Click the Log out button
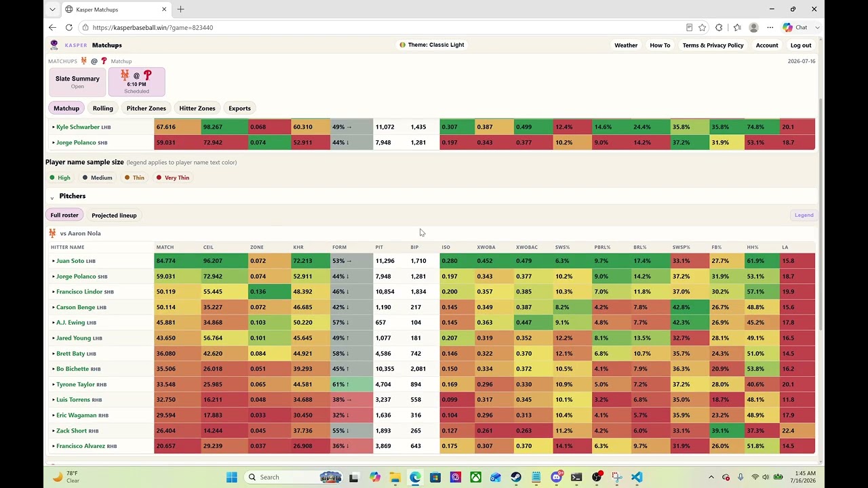Image resolution: width=868 pixels, height=488 pixels. point(801,45)
